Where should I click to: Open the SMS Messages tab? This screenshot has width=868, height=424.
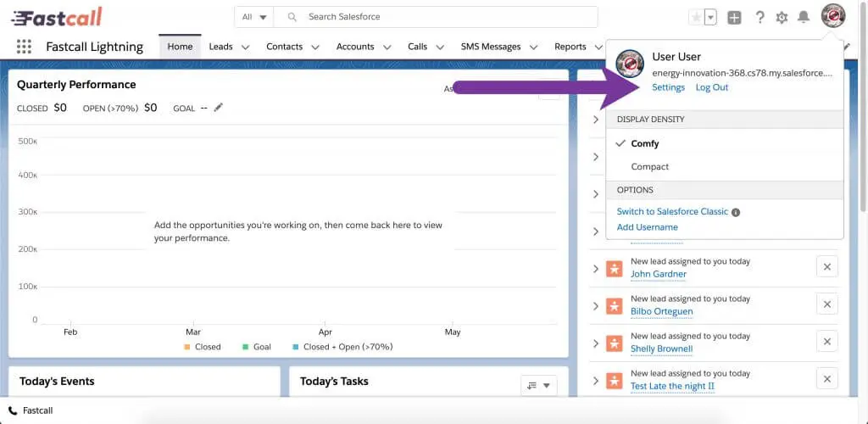491,47
